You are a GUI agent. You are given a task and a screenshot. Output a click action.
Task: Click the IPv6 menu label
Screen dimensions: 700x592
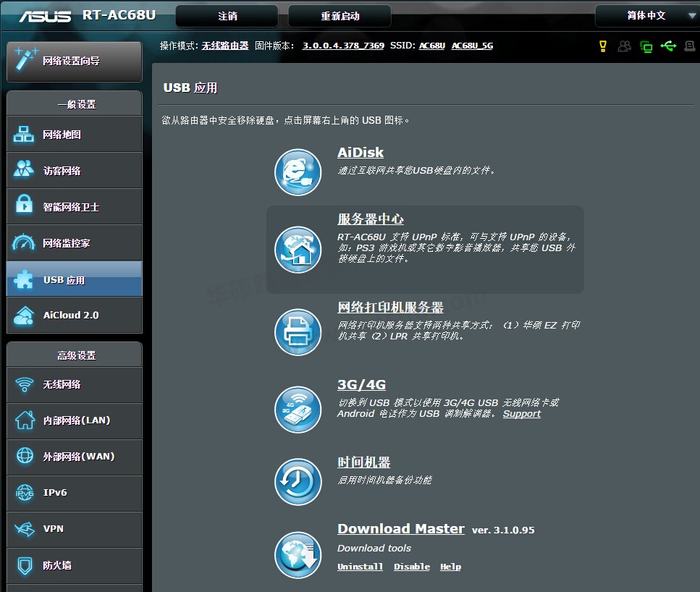point(55,492)
